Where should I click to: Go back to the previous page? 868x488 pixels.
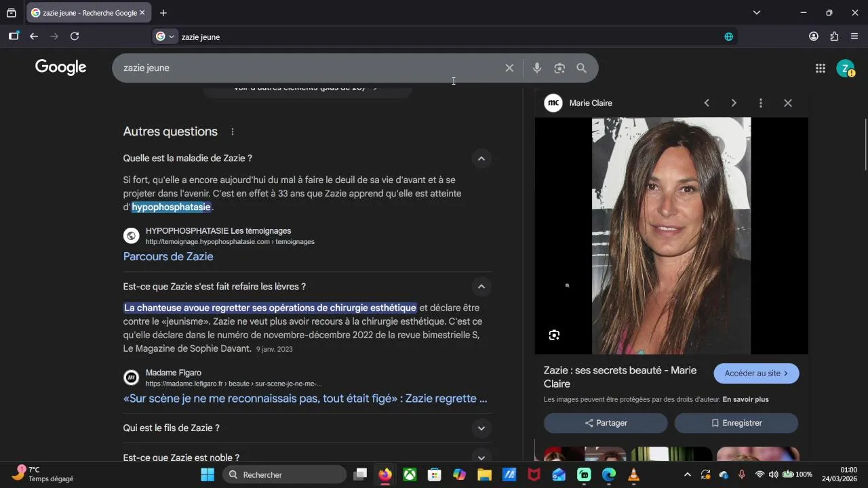(x=34, y=37)
